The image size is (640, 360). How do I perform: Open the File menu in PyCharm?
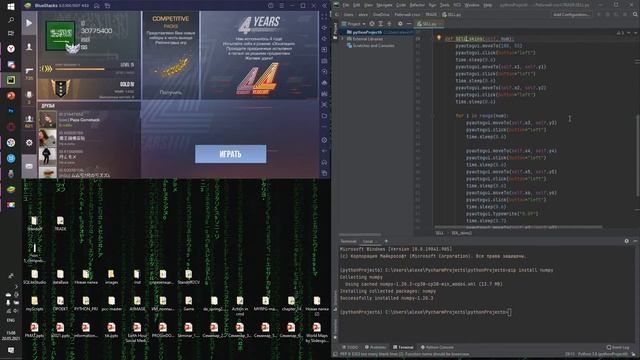346,5
